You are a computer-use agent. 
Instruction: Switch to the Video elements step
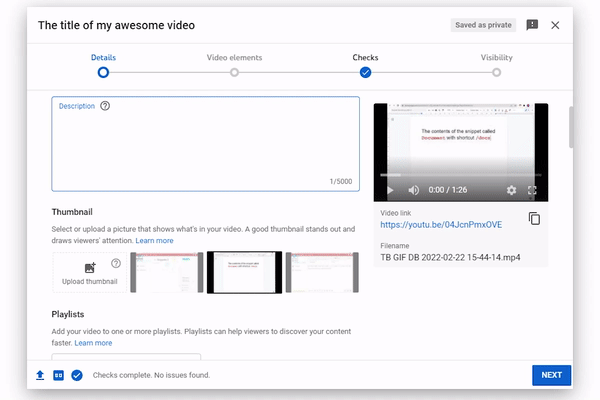[234, 72]
